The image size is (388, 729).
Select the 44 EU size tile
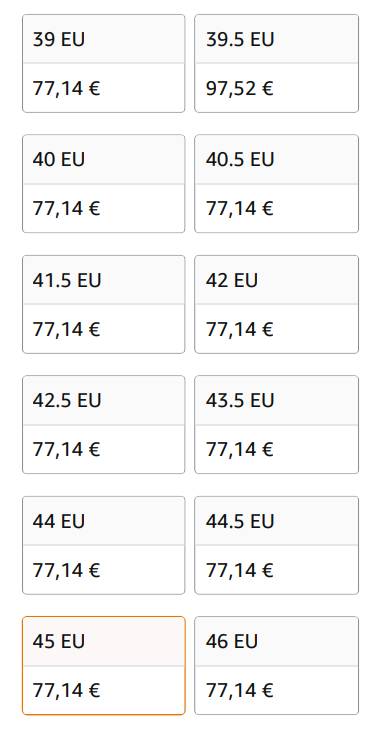point(104,545)
